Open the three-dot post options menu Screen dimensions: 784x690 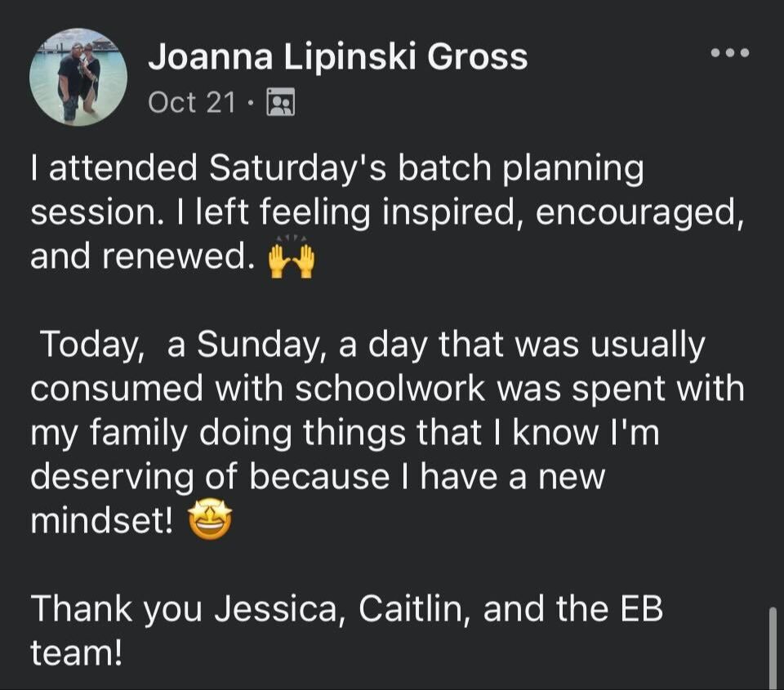(729, 54)
